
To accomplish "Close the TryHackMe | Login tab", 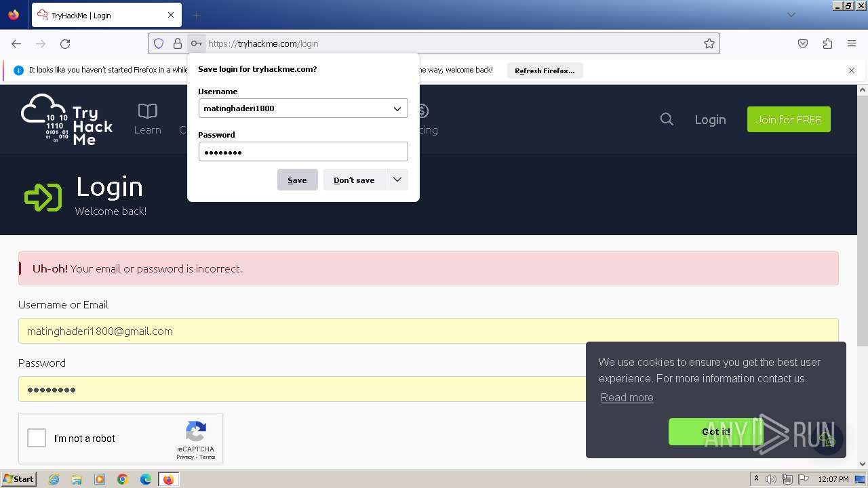I will pyautogui.click(x=171, y=15).
